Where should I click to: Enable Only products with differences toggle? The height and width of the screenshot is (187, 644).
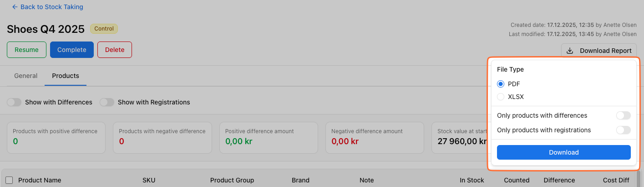click(623, 116)
